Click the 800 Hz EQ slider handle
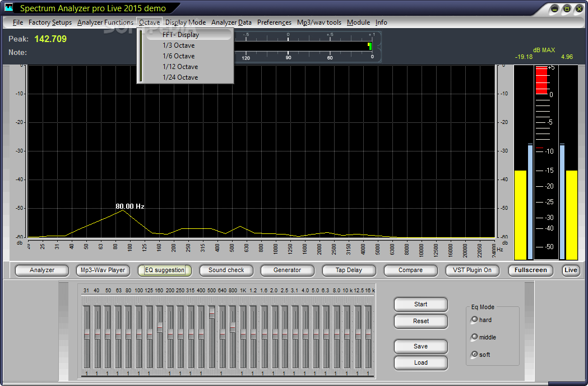 coord(233,327)
